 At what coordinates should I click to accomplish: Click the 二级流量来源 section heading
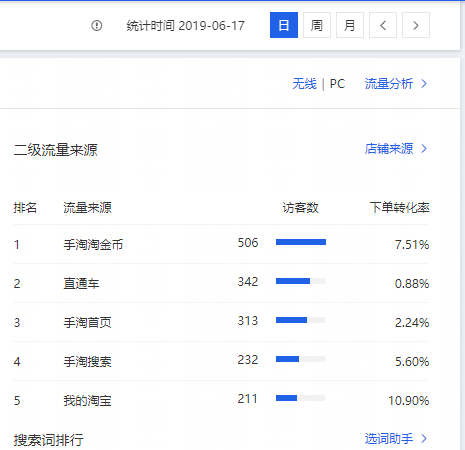[56, 150]
